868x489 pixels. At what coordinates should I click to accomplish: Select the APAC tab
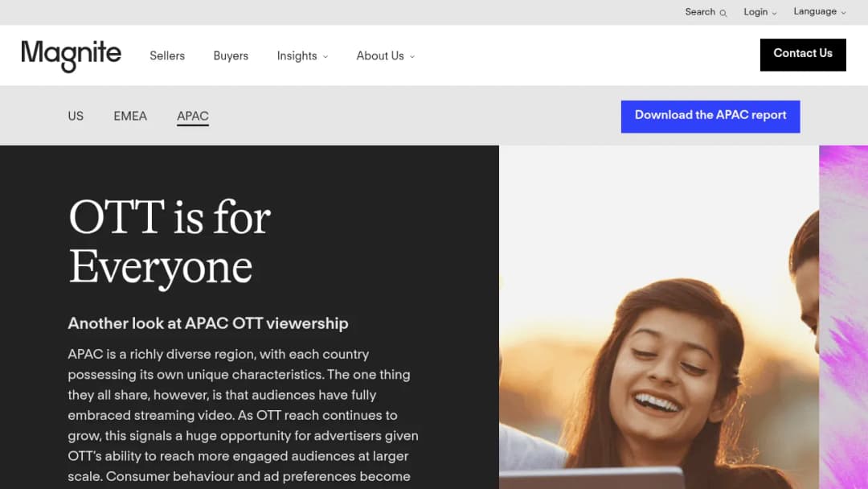[x=193, y=117]
